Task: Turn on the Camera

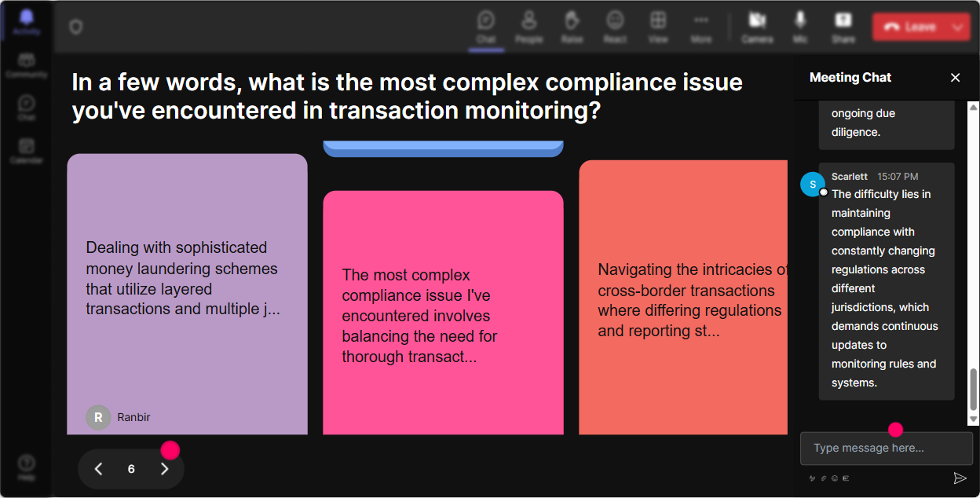Action: [757, 27]
